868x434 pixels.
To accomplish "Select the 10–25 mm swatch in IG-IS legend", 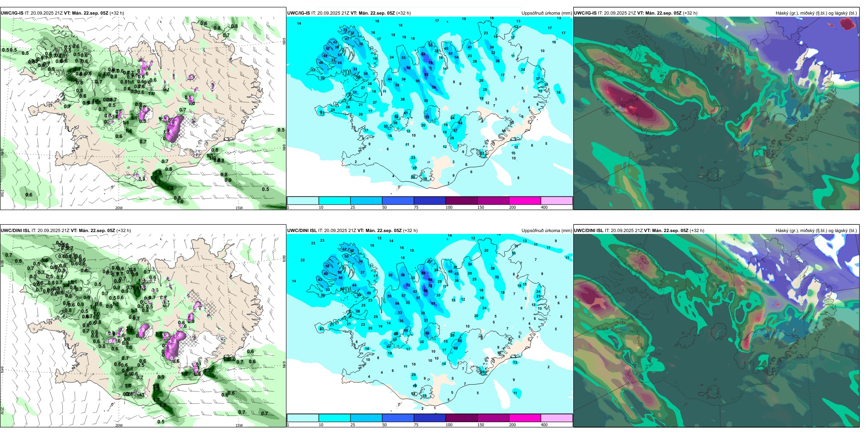I will click(334, 201).
